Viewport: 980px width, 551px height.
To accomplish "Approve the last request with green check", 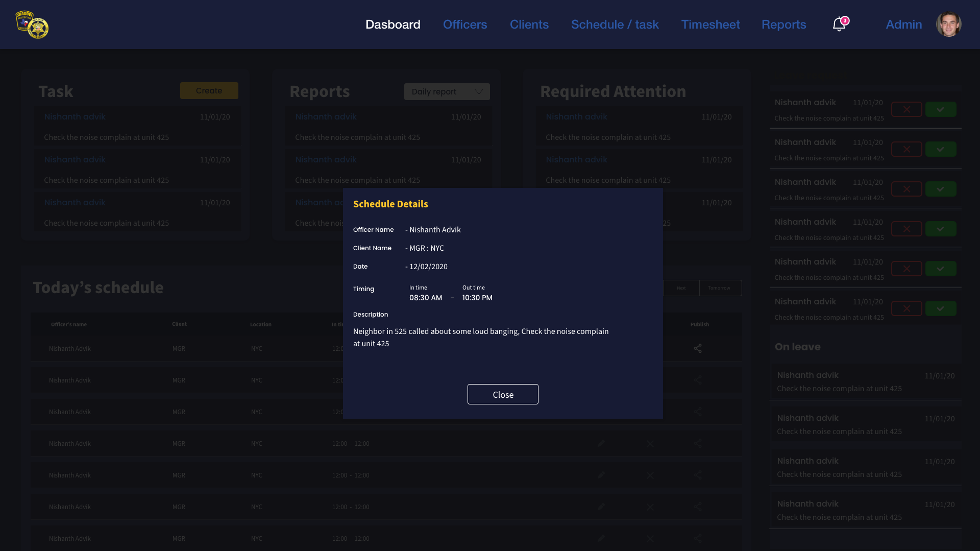I will 940,308.
